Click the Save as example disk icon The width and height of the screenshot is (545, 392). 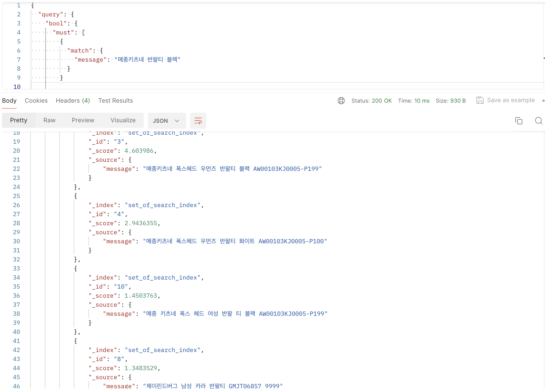click(x=480, y=100)
